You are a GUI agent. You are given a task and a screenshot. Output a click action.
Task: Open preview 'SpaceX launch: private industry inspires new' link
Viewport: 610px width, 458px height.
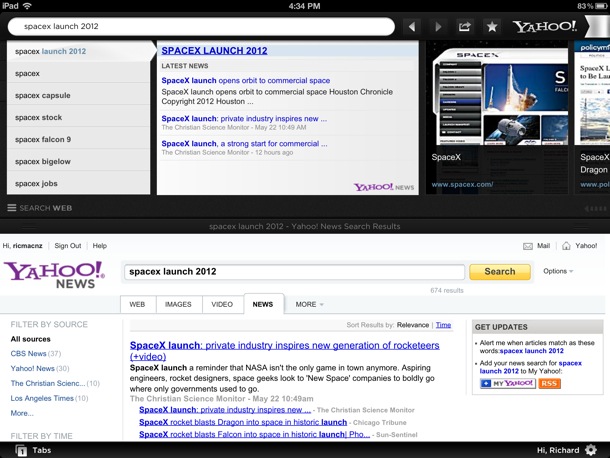244,119
